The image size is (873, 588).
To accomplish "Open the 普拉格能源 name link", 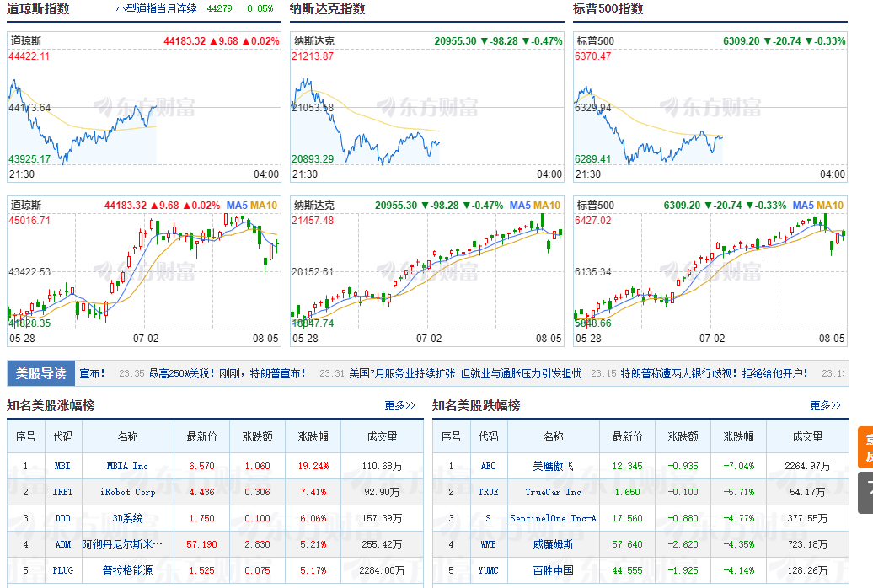I will (x=127, y=571).
